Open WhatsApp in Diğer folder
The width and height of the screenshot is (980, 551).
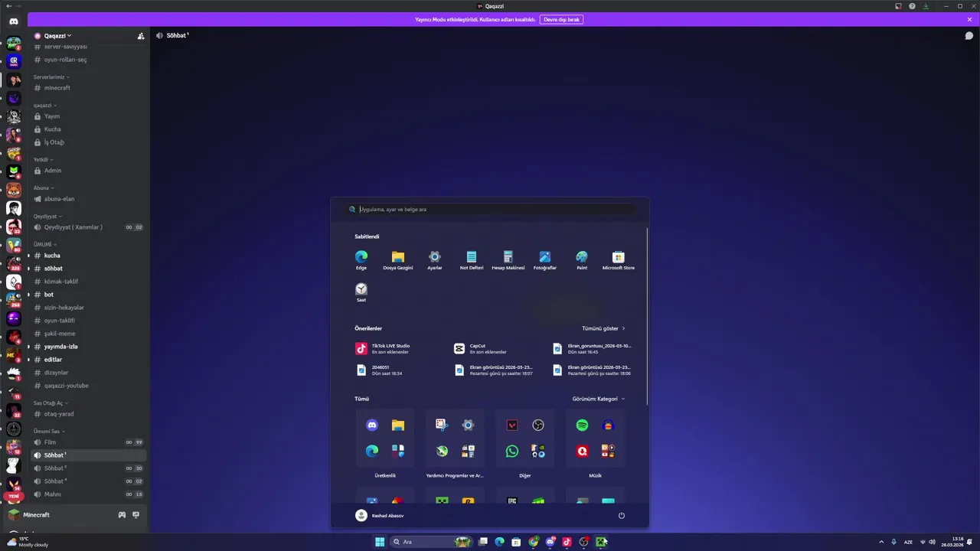click(512, 452)
